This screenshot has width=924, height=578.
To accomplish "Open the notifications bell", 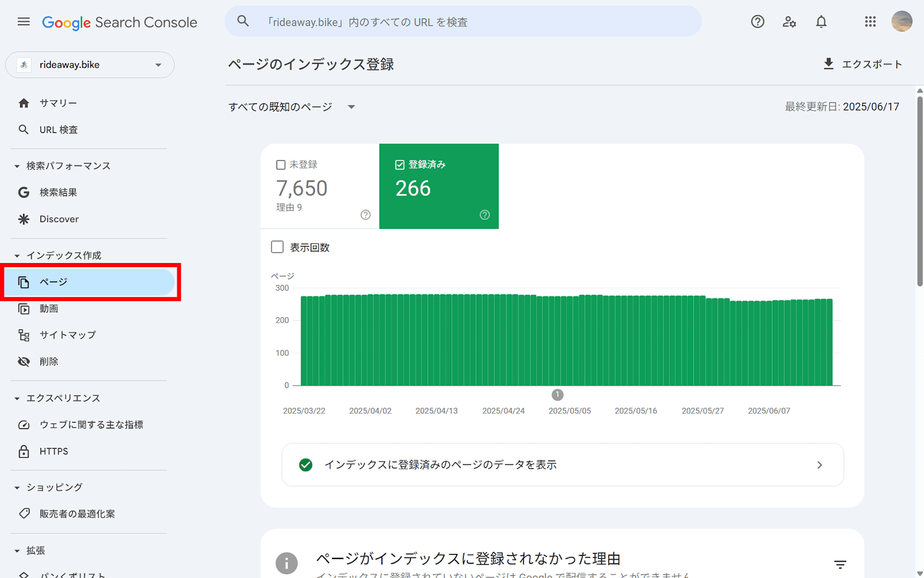I will [821, 21].
